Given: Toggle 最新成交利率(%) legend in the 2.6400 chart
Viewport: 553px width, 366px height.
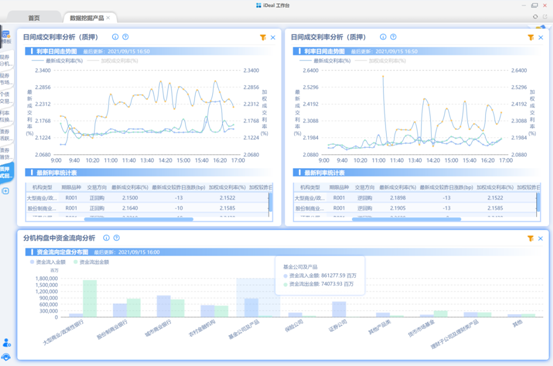Looking at the screenshot, I should click(325, 61).
